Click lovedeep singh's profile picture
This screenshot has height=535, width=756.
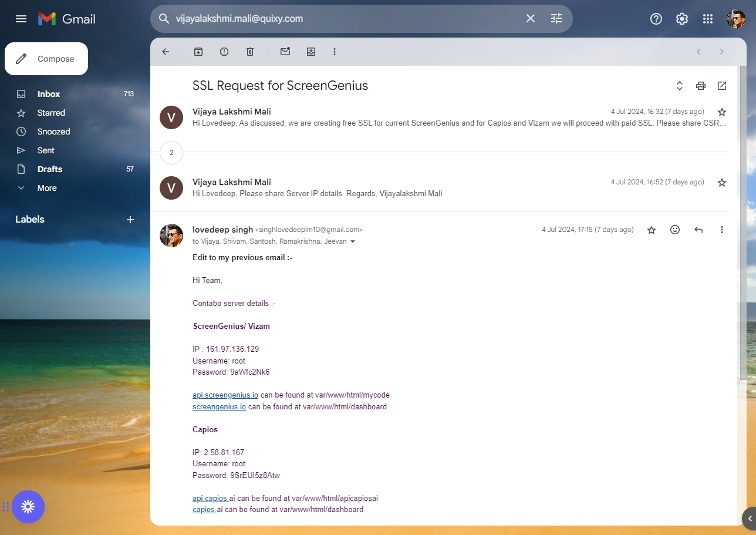click(x=171, y=235)
